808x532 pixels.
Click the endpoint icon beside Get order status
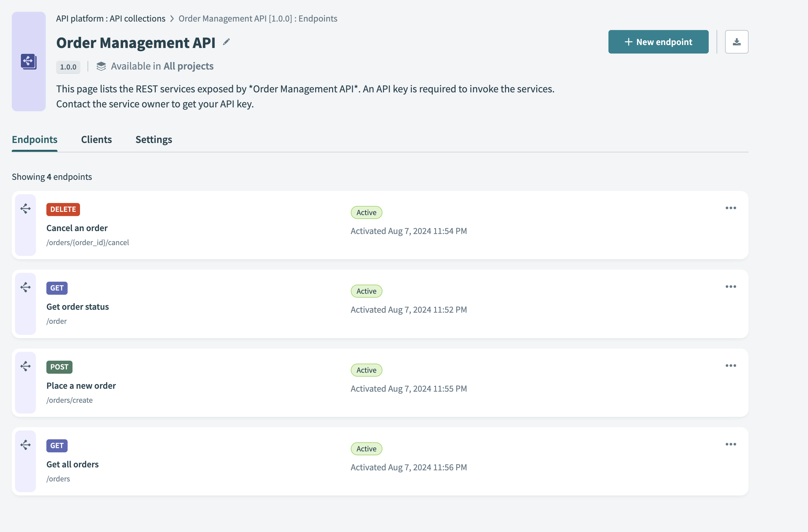pyautogui.click(x=25, y=287)
